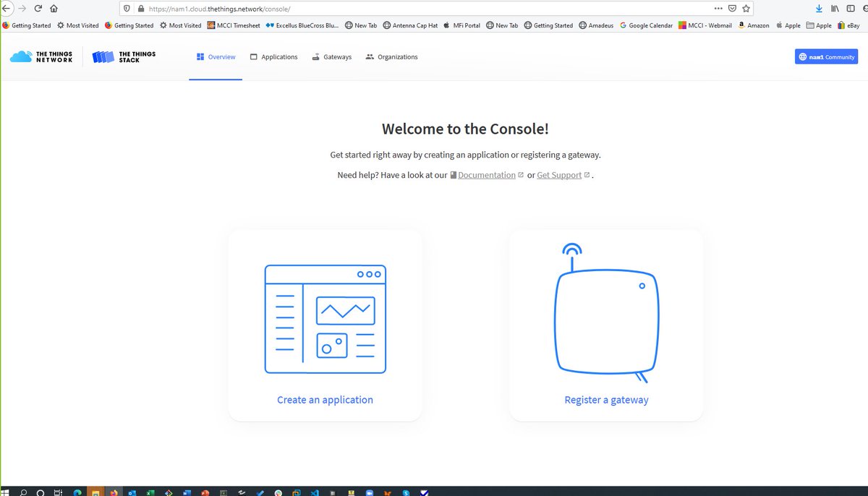Open the tracking protection shield icon
The width and height of the screenshot is (868, 496).
[127, 9]
